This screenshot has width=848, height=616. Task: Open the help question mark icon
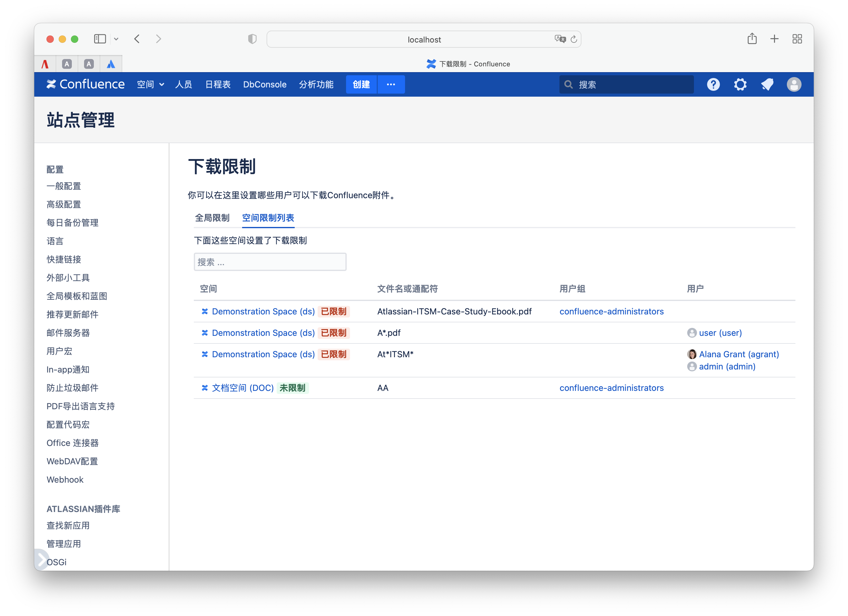click(713, 84)
